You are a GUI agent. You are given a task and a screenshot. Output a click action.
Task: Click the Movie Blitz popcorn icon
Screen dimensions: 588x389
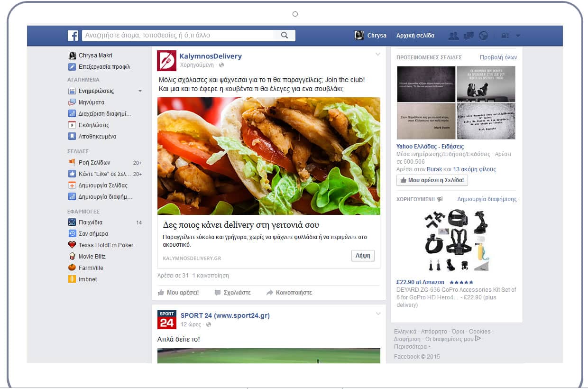(72, 257)
